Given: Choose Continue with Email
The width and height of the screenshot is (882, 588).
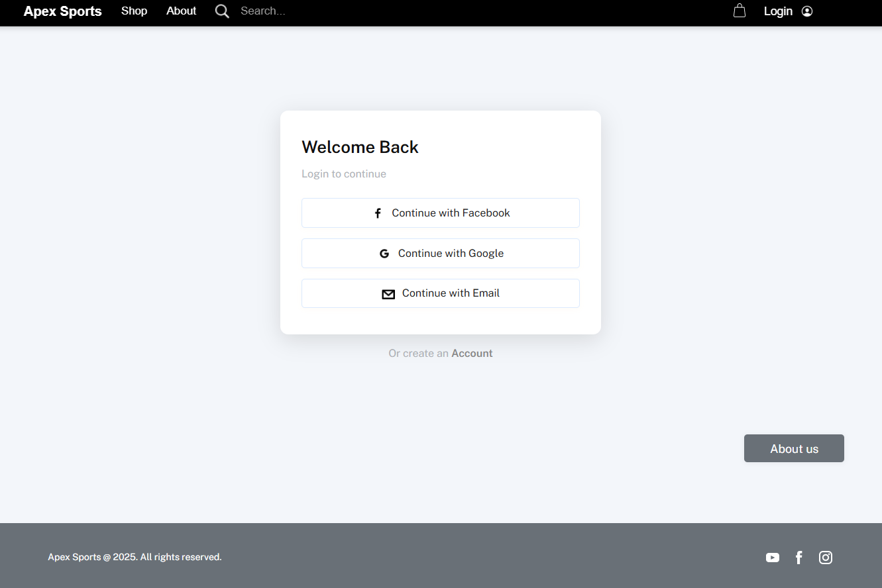Looking at the screenshot, I should [441, 293].
